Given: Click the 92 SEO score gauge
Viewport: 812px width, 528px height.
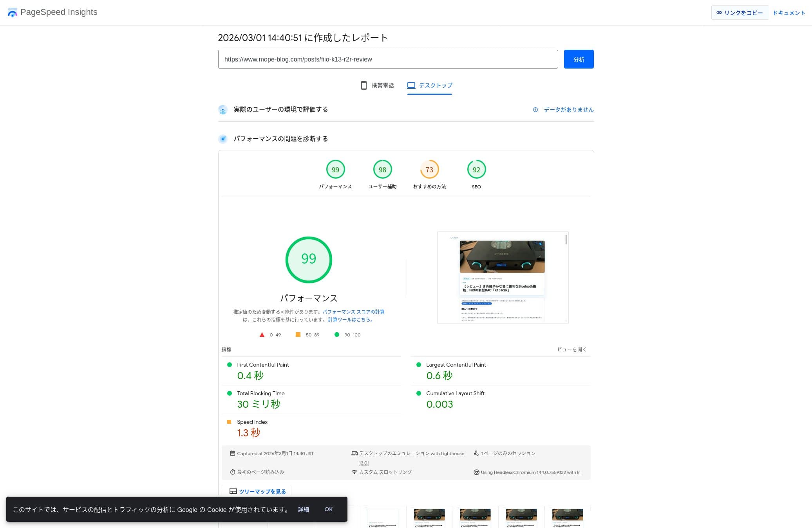Looking at the screenshot, I should [x=476, y=170].
